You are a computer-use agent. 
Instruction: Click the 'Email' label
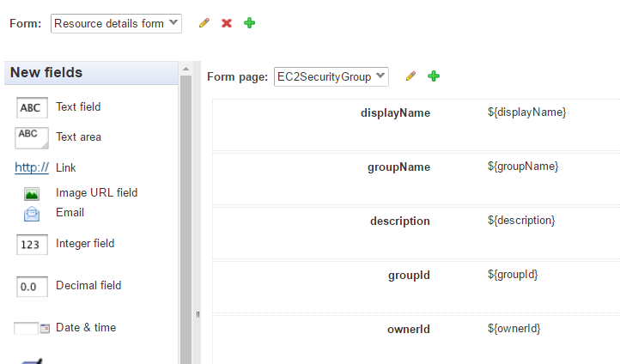click(70, 212)
